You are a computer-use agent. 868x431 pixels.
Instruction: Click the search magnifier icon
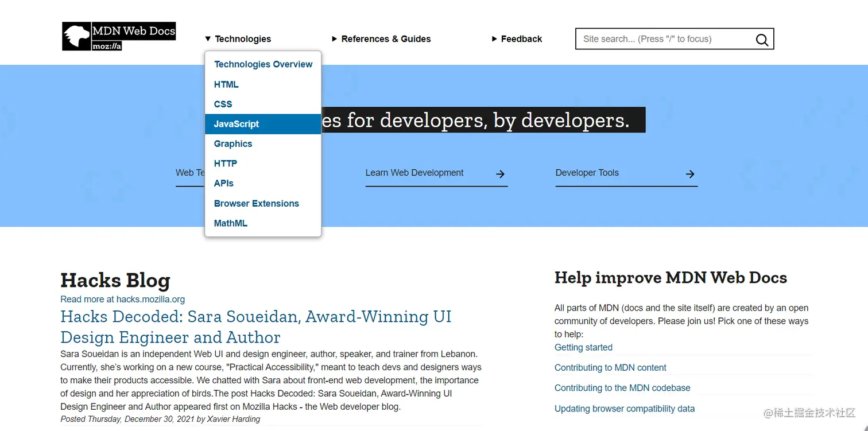762,40
